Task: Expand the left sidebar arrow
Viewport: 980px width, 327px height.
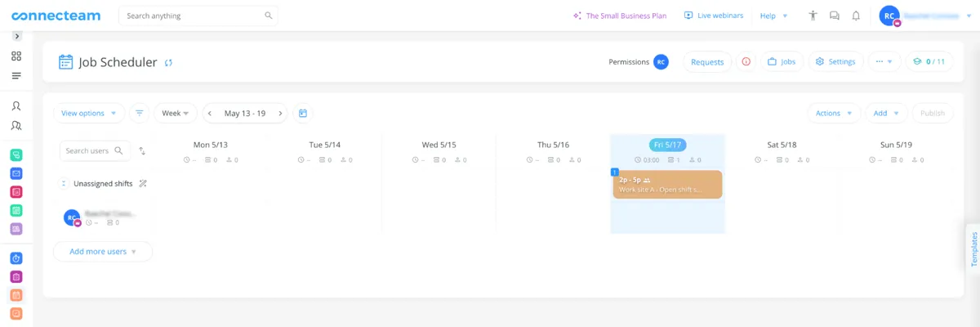Action: (16, 36)
